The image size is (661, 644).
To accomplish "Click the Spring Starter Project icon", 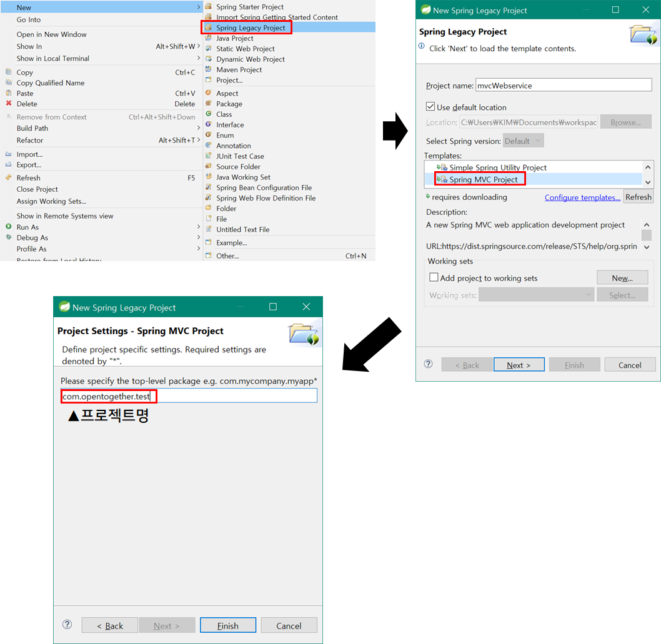I will click(x=208, y=6).
